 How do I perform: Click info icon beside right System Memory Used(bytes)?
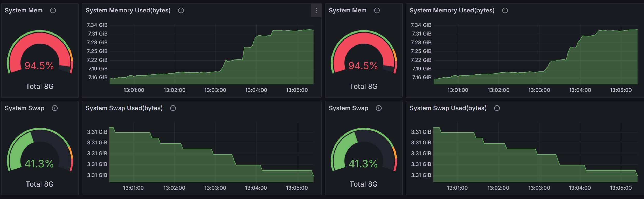(x=505, y=10)
